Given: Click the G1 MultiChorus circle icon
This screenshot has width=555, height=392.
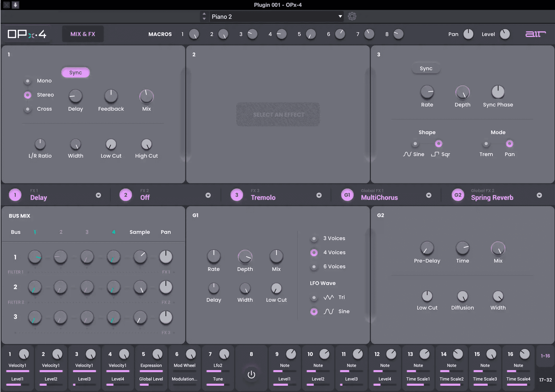Looking at the screenshot, I should pyautogui.click(x=347, y=195).
